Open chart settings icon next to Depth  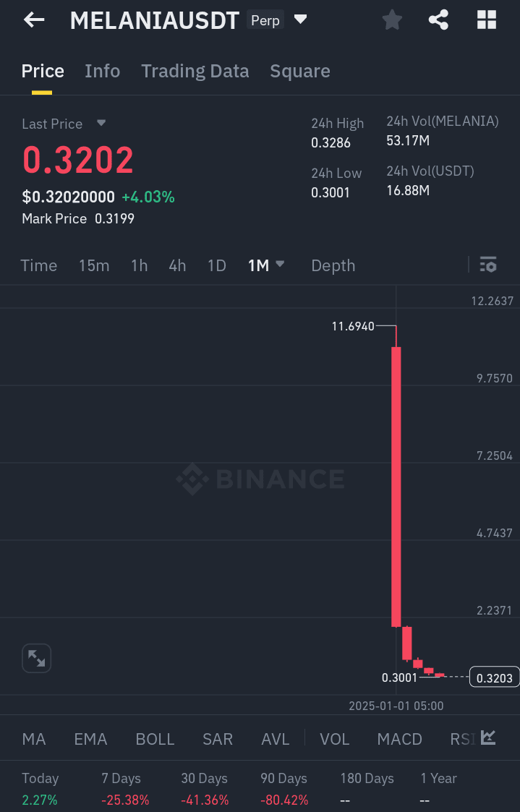click(x=488, y=265)
